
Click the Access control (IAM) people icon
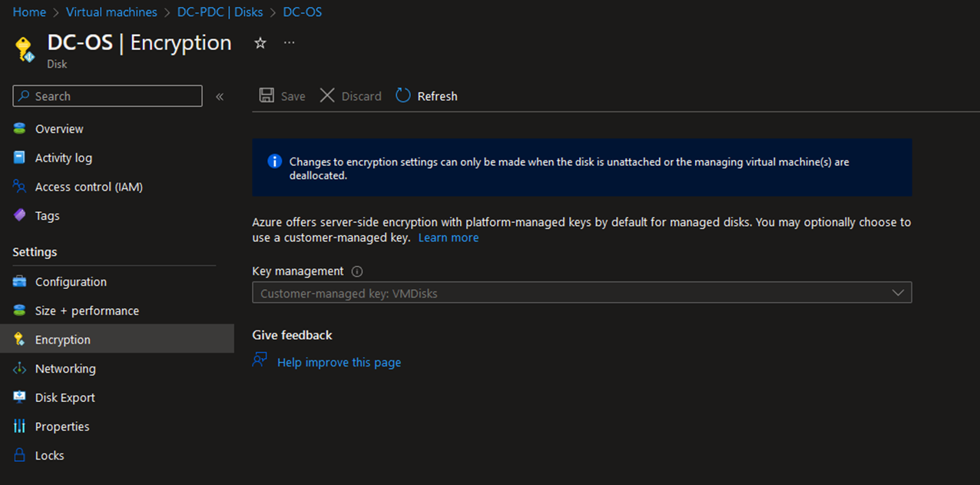tap(19, 187)
